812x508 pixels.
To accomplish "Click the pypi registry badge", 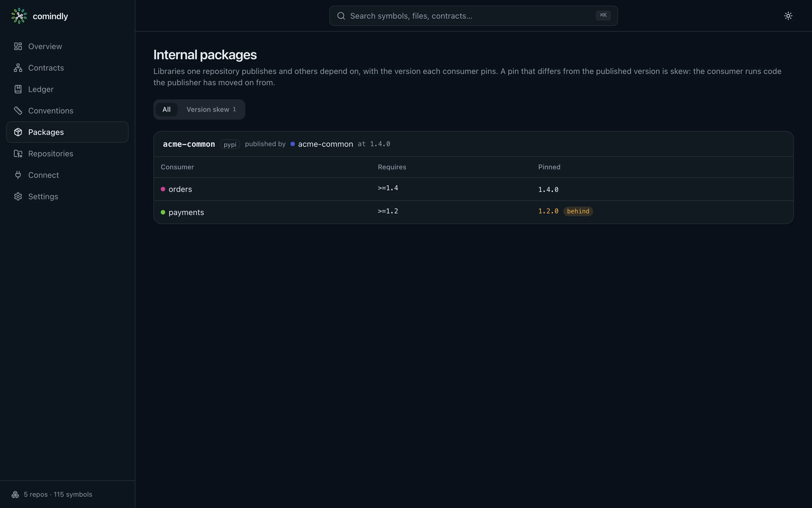I will 230,144.
